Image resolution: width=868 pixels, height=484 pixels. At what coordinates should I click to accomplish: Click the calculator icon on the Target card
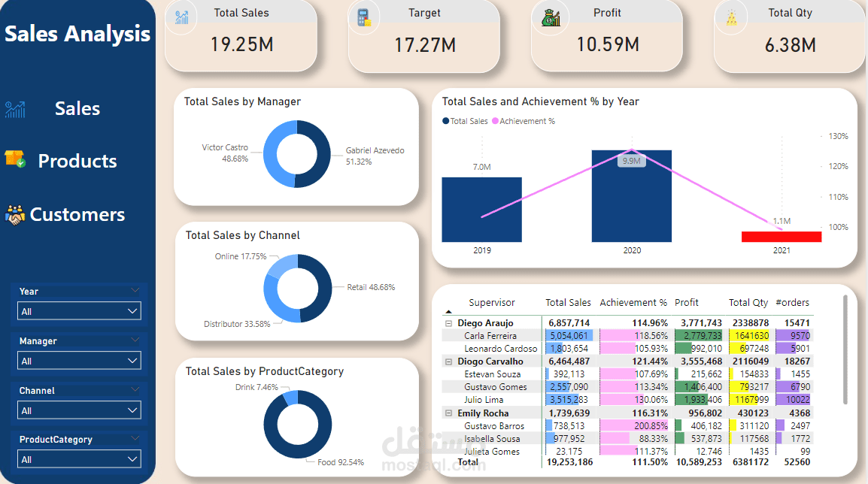pos(364,17)
